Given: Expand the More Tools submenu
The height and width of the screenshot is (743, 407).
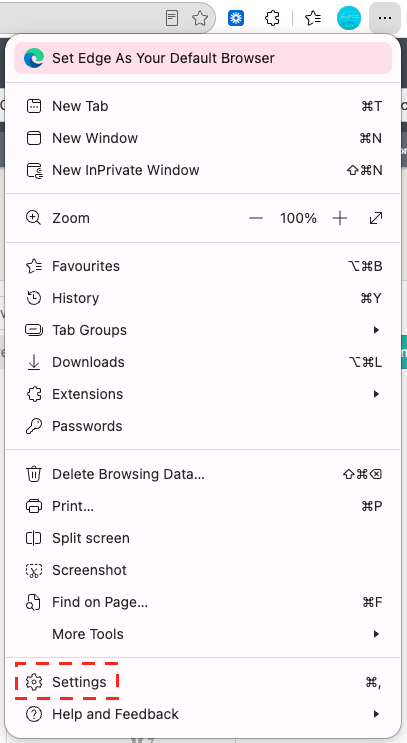Looking at the screenshot, I should (203, 634).
